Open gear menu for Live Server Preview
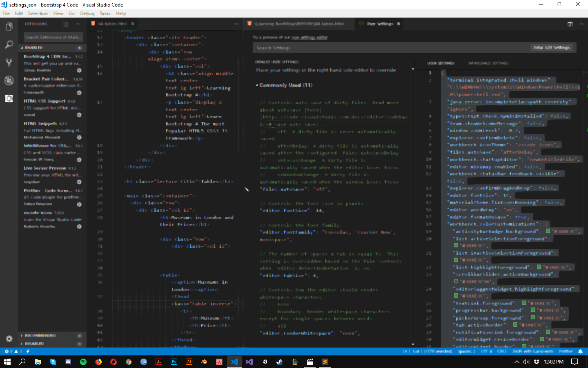This screenshot has height=368, width=588. (79, 182)
